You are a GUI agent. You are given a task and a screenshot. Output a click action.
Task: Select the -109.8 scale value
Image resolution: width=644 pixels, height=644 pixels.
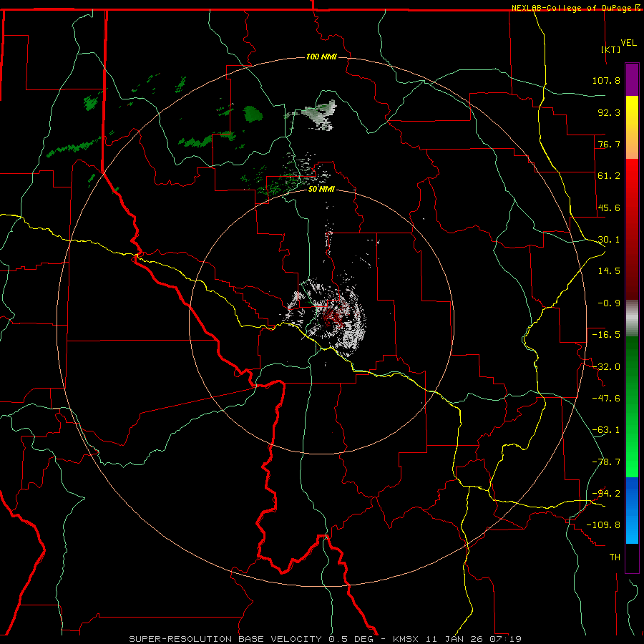coord(603,525)
